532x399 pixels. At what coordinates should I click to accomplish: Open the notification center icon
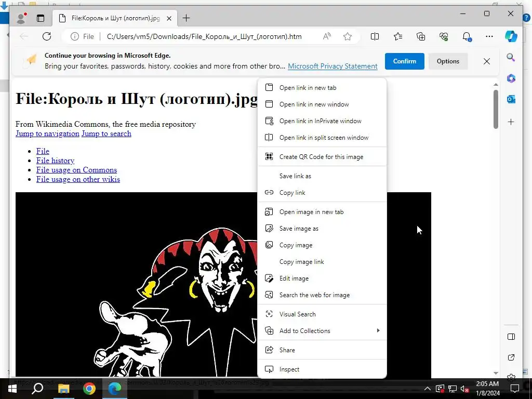(515, 389)
